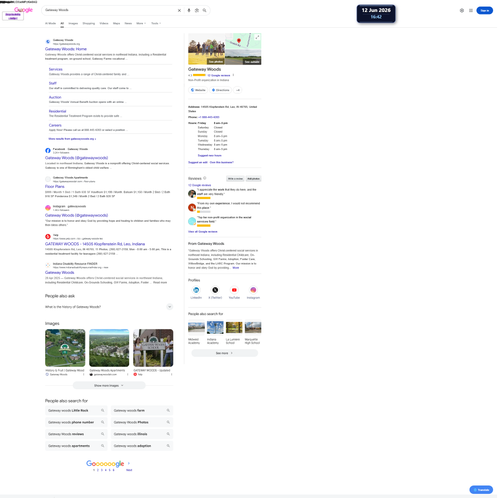Go to next results page arrow

[x=129, y=463]
